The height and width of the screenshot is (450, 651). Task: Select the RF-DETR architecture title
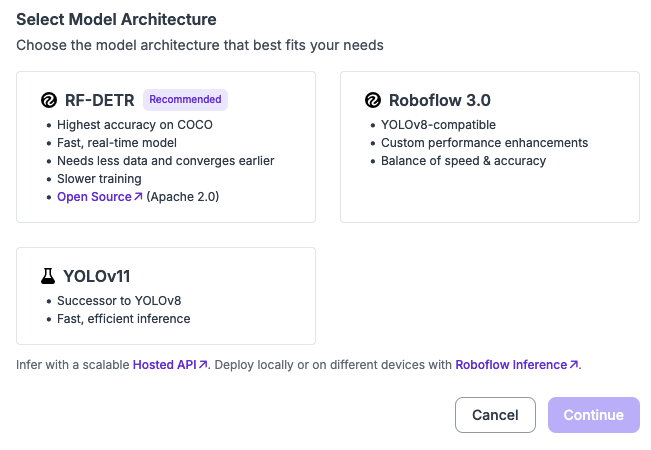pyautogui.click(x=100, y=100)
